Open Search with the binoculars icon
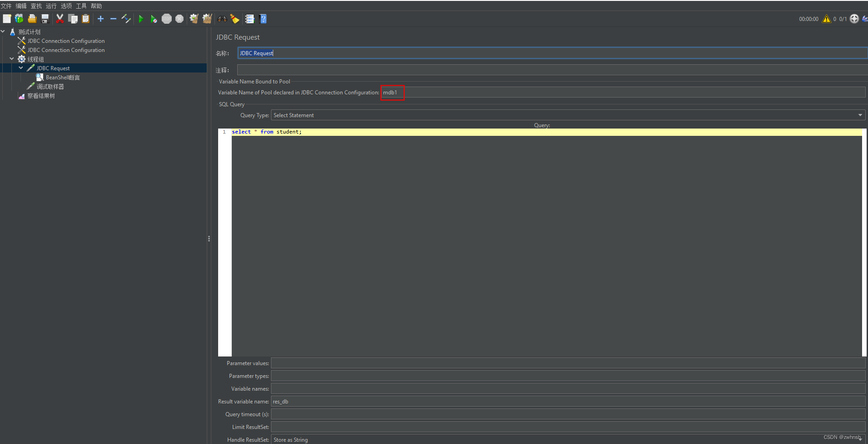The image size is (868, 444). click(x=222, y=19)
